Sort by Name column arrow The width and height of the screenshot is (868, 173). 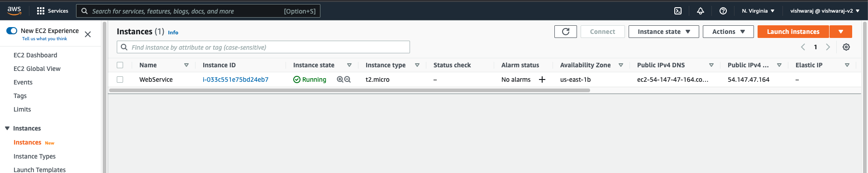186,65
